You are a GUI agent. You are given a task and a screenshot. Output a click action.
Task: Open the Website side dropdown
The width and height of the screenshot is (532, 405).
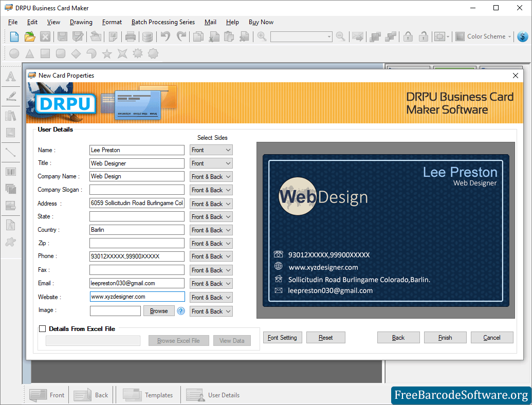pos(211,298)
